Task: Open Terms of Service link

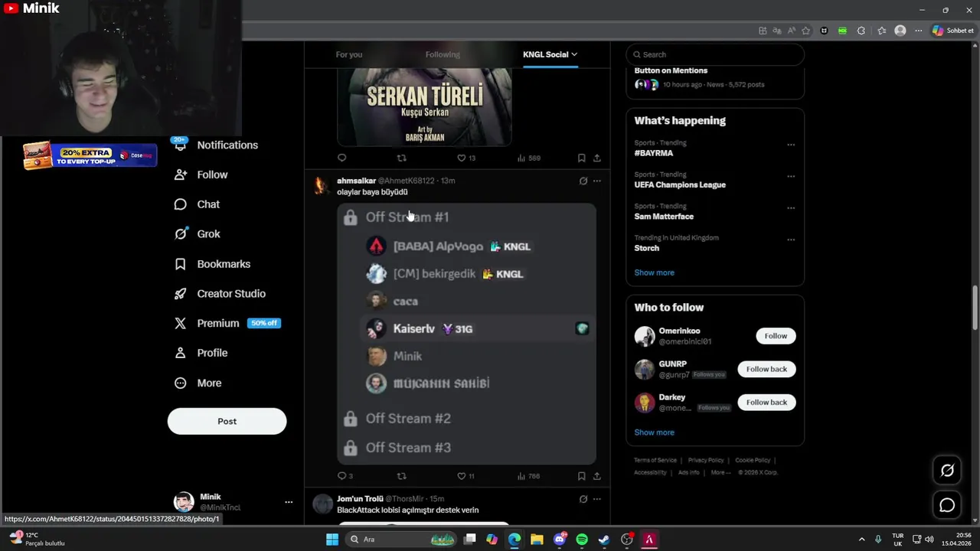Action: (655, 460)
